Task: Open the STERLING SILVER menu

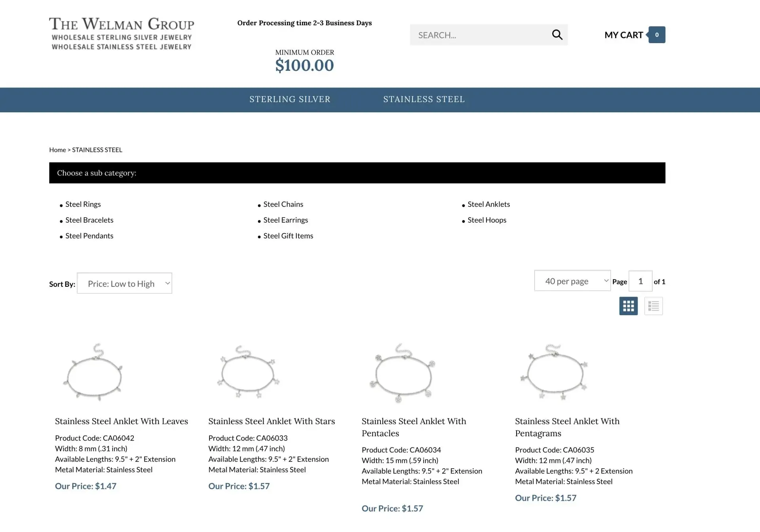Action: (x=290, y=99)
